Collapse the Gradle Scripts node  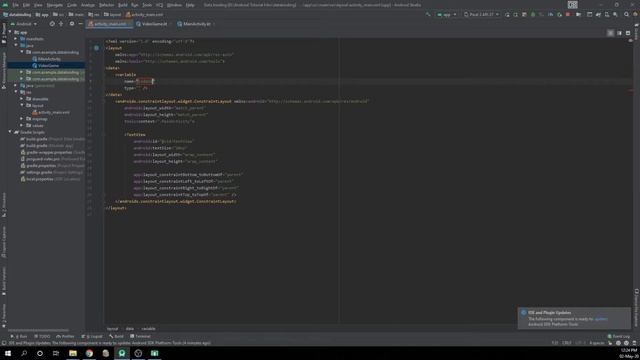point(11,132)
